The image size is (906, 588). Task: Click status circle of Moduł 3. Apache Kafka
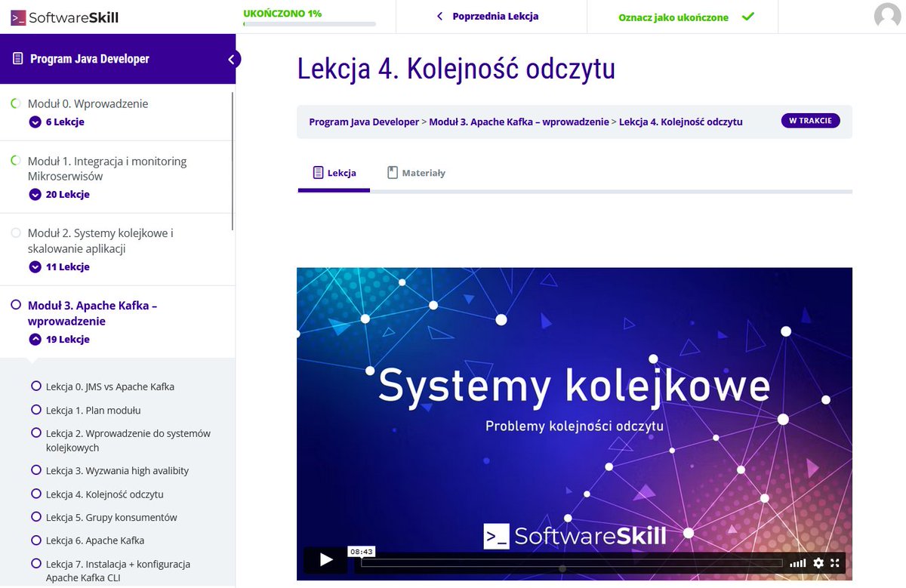[16, 306]
